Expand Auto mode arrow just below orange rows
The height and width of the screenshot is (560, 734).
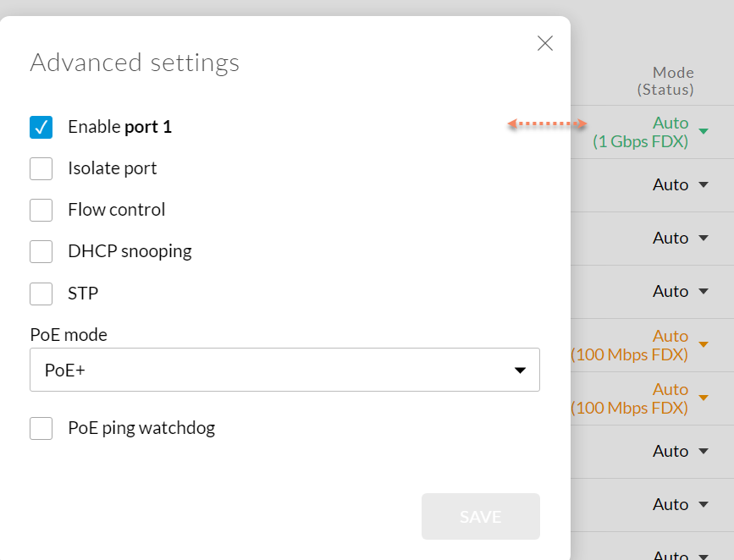point(704,452)
